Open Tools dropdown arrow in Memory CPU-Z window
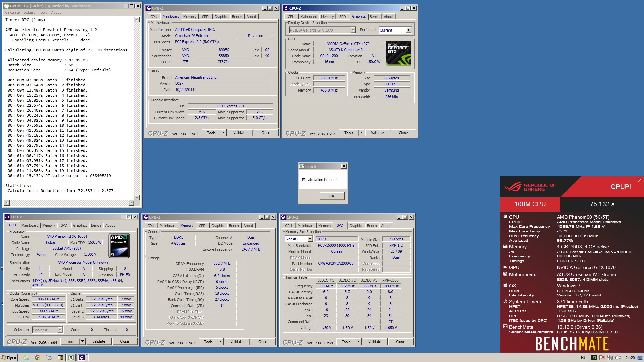Viewport: 644px width, 362px height. 220,342
